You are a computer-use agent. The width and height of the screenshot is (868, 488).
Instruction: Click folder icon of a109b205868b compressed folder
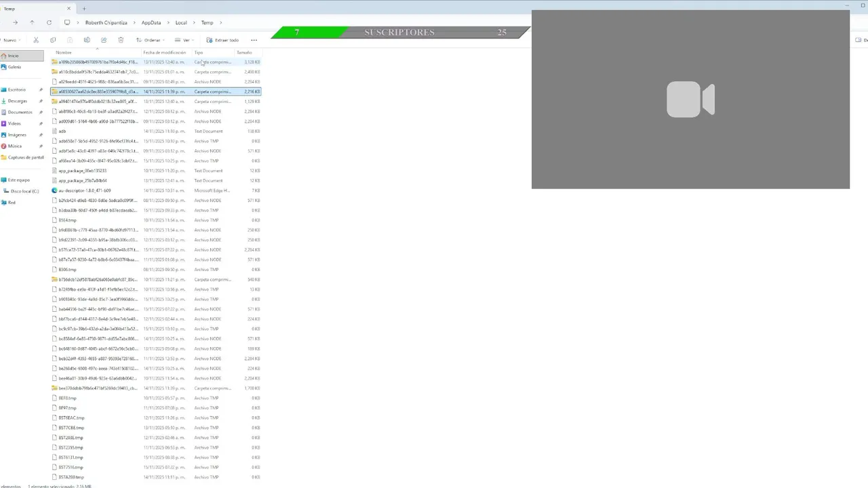pos(54,62)
